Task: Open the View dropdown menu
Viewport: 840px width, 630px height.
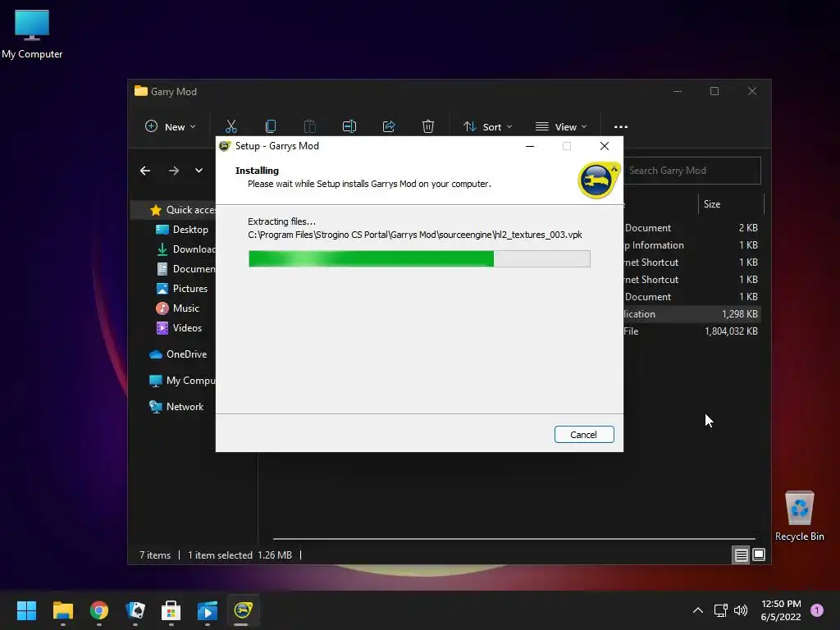Action: click(561, 127)
